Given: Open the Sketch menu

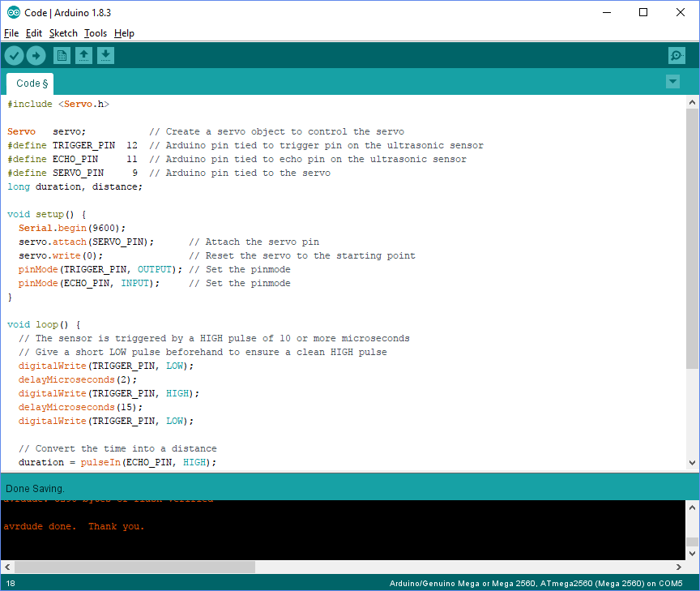Looking at the screenshot, I should (x=63, y=33).
